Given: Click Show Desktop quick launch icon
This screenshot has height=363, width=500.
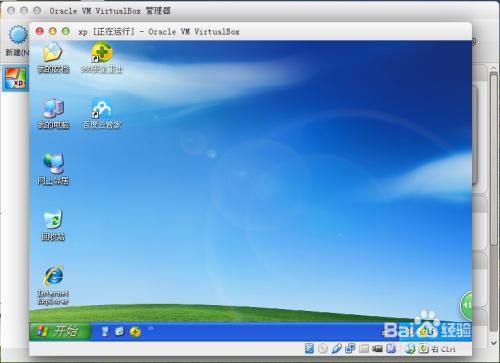Looking at the screenshot, I should 105,331.
